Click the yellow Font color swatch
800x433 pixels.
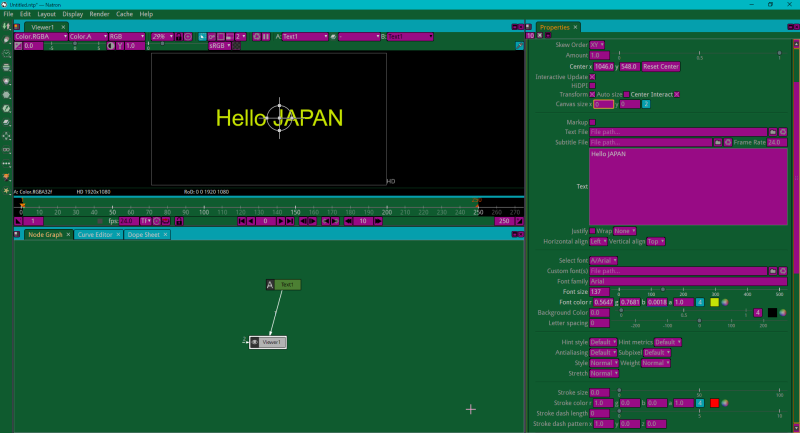pos(714,302)
